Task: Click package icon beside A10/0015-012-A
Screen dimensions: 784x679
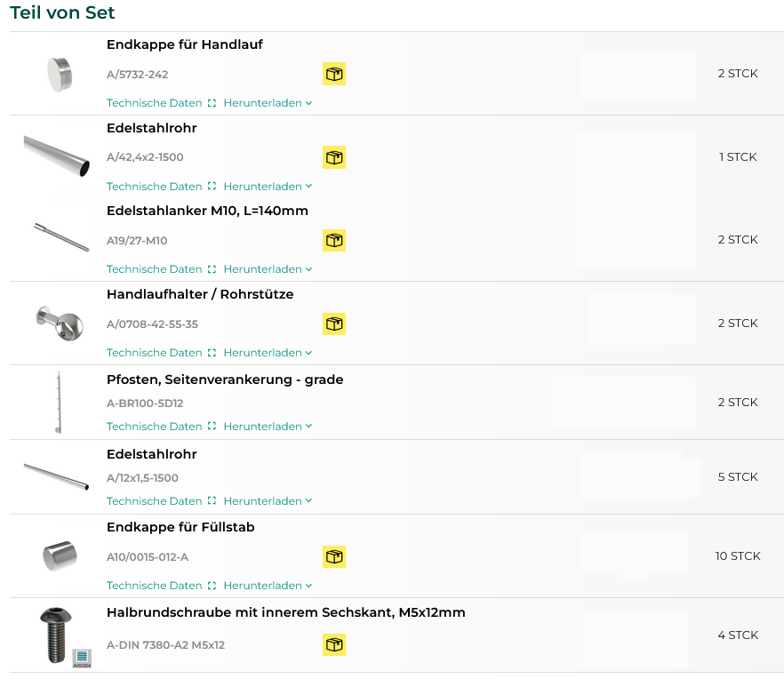Action: 334,556
